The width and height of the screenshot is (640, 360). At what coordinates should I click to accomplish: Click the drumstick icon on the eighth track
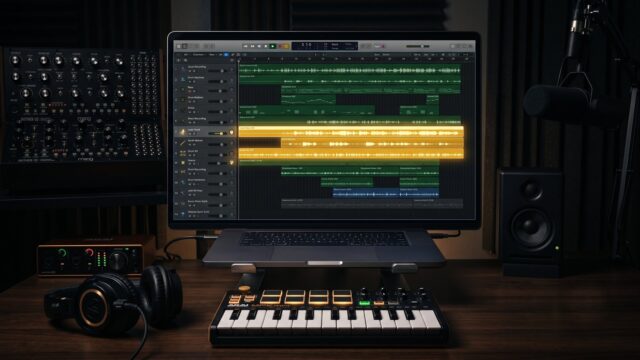[182, 142]
